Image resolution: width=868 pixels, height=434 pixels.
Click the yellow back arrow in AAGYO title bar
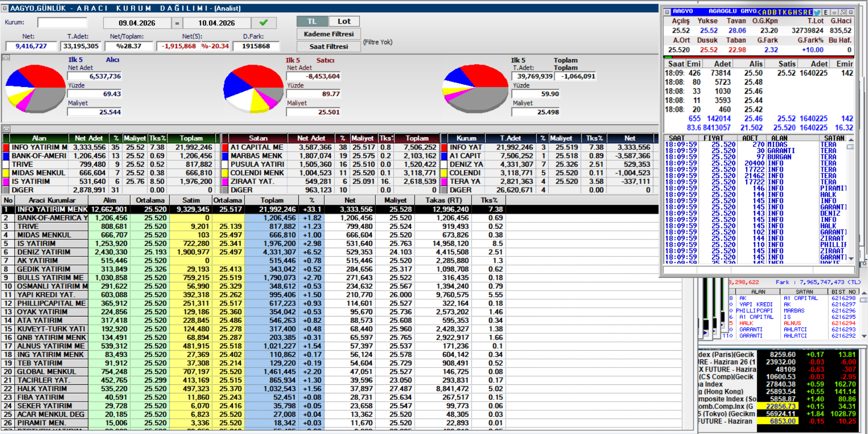(x=760, y=12)
